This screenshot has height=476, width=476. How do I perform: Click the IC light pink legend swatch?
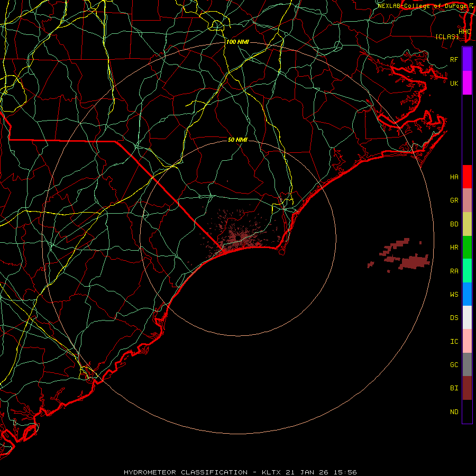pyautogui.click(x=467, y=341)
